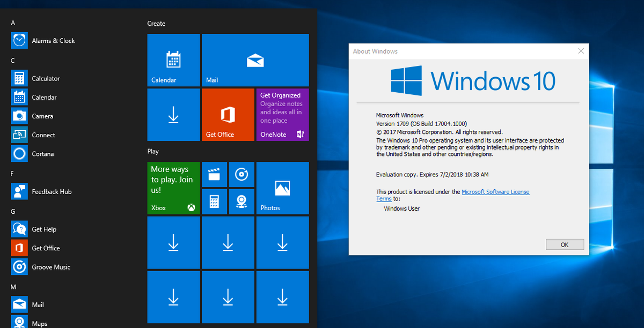Open Feedback Hub app
The image size is (644, 328).
coord(52,191)
